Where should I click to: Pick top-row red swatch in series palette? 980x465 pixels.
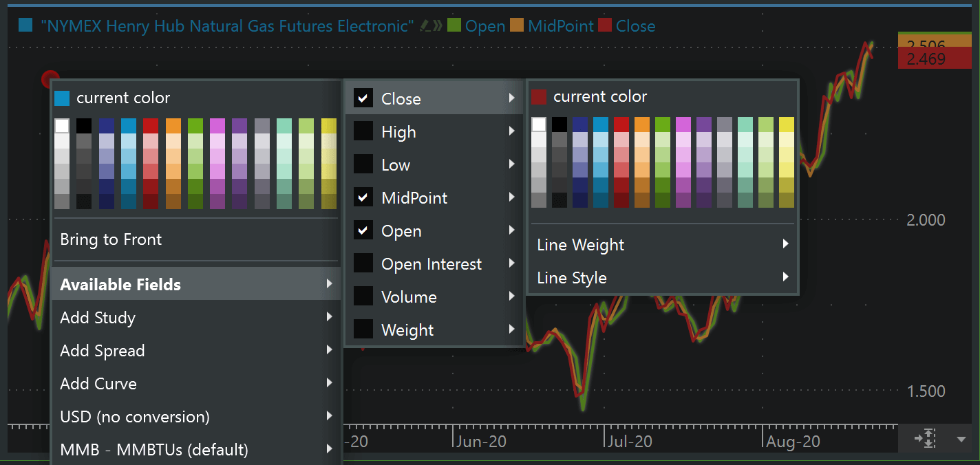tap(151, 126)
